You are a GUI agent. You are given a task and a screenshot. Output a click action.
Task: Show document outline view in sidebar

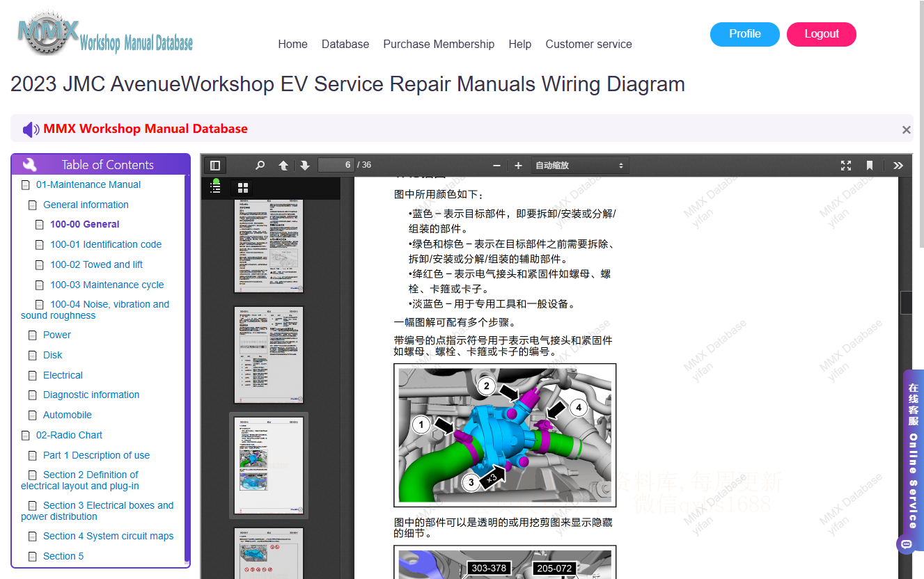point(215,187)
